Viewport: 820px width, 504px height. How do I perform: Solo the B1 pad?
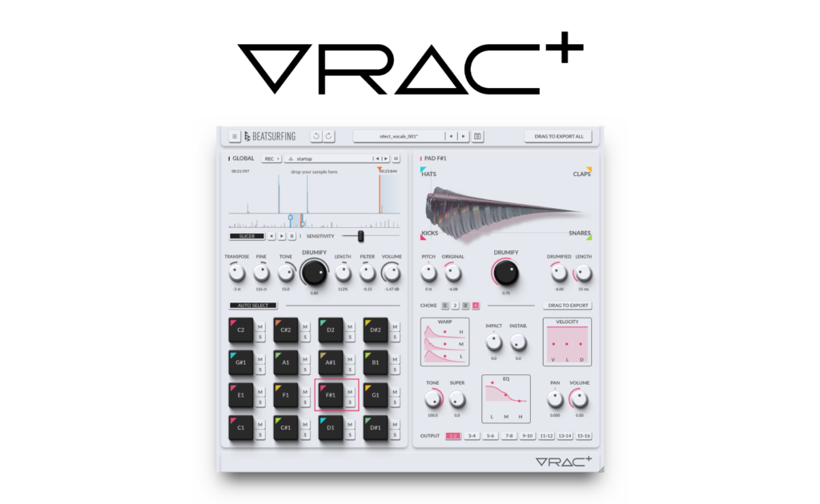395,370
